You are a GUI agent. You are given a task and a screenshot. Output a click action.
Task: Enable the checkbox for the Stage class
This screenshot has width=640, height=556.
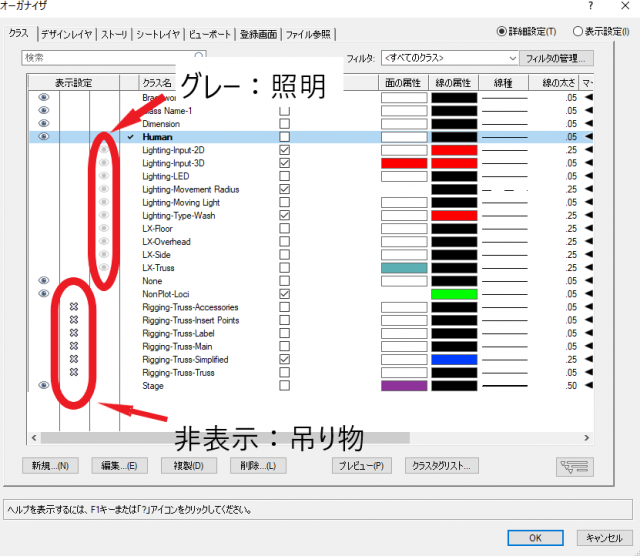[x=285, y=385]
